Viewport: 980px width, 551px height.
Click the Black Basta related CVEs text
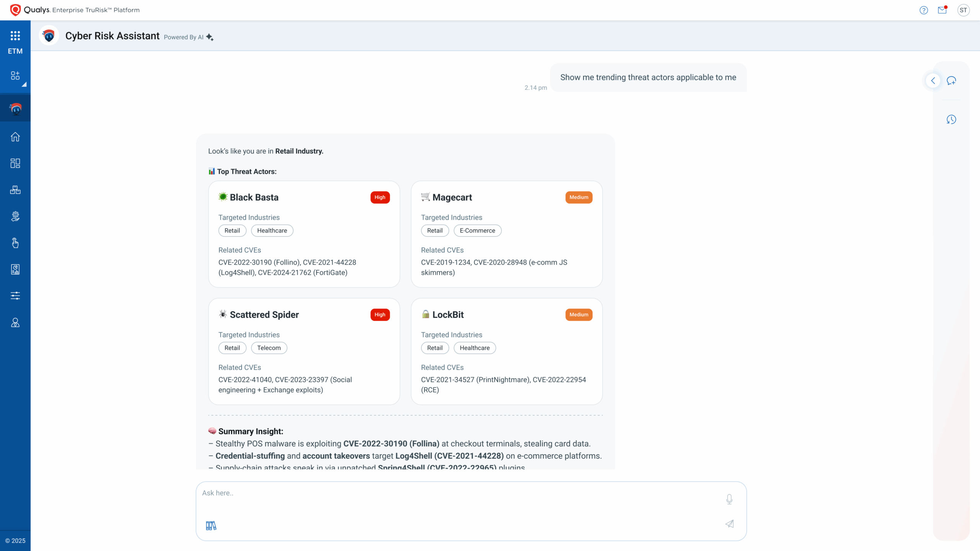coord(287,267)
